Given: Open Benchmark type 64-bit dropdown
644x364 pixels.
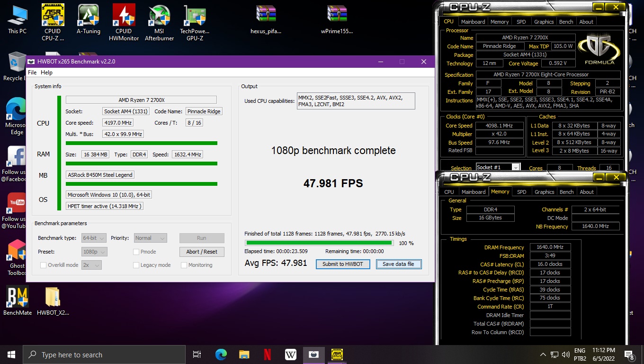Looking at the screenshot, I should coord(94,238).
